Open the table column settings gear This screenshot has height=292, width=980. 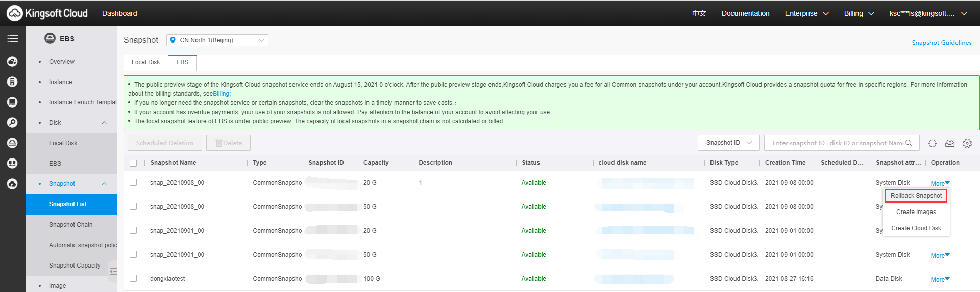click(967, 143)
